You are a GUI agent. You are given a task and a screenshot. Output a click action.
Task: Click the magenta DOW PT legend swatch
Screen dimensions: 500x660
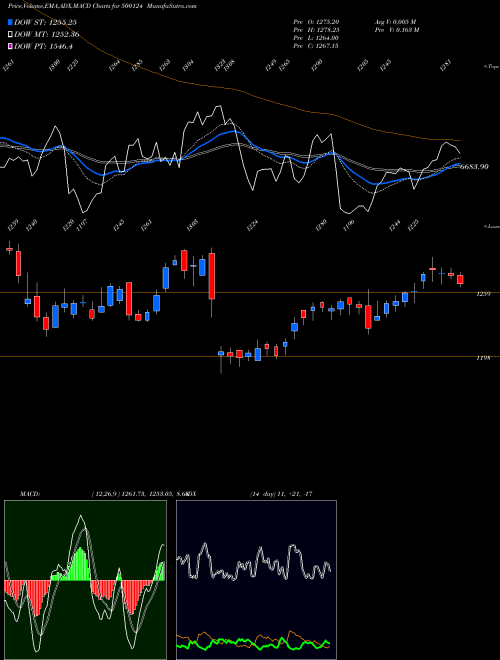[10, 46]
